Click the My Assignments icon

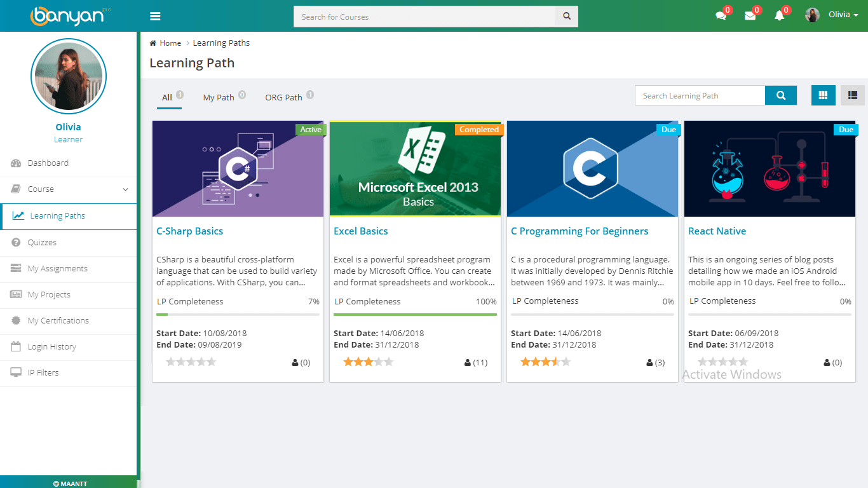[16, 269]
